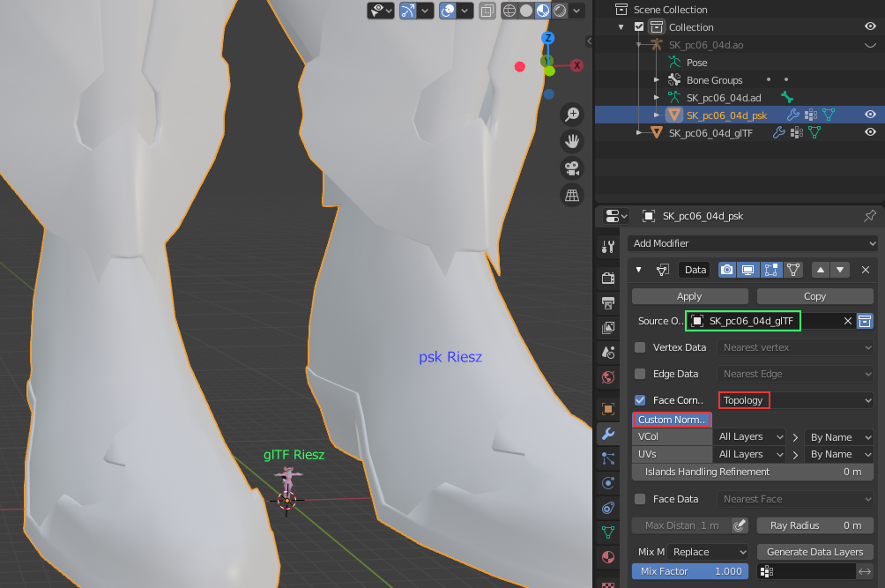Toggle modifier edit mode display
The image size is (885, 588).
[x=771, y=270]
